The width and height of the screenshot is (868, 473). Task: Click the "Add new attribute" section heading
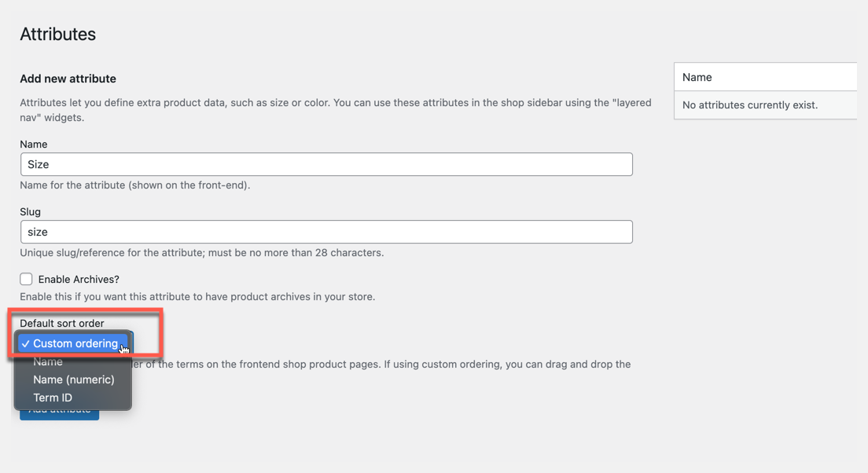(68, 79)
